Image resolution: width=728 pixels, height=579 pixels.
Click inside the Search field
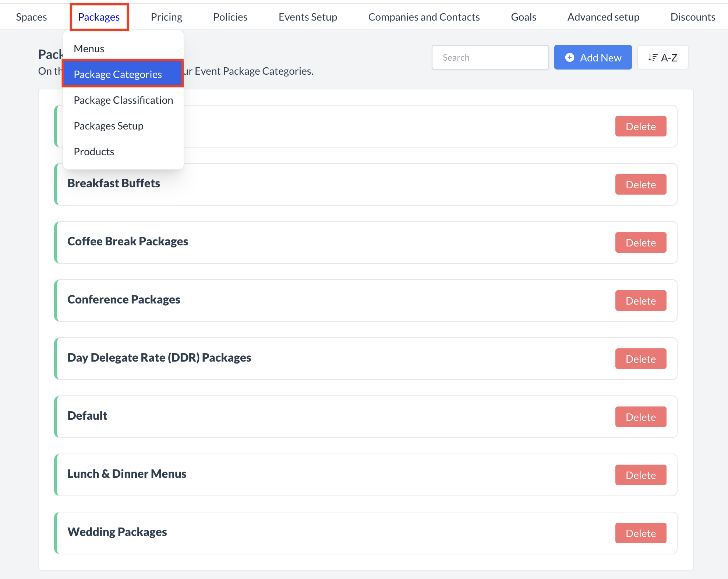click(x=490, y=57)
